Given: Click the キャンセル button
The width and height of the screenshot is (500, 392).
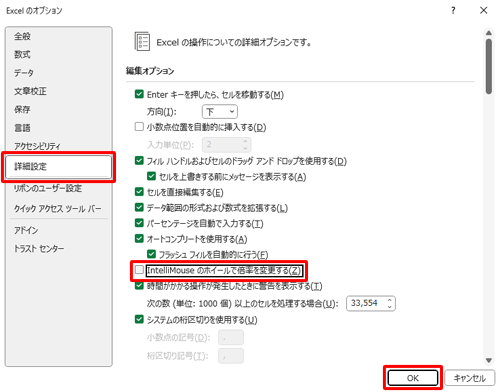Looking at the screenshot, I should (470, 378).
